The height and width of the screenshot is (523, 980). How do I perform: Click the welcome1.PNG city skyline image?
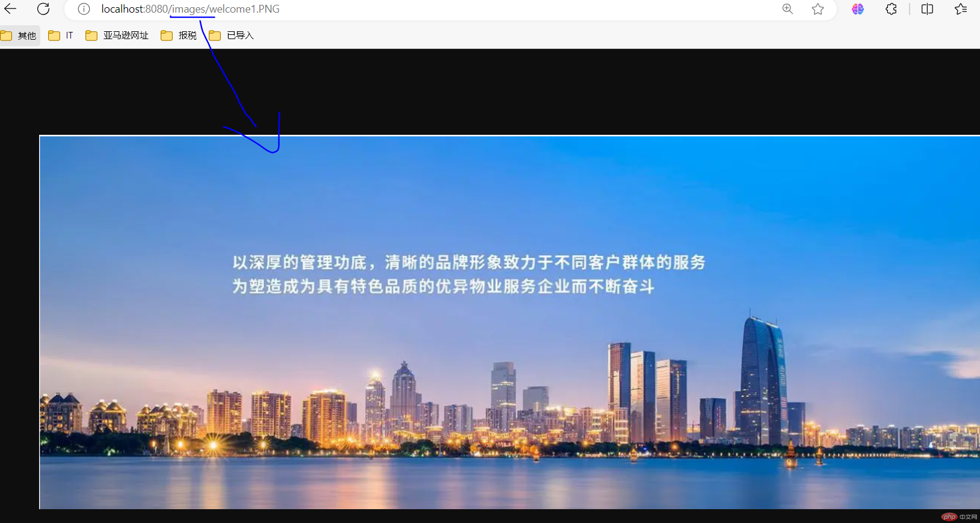coord(510,323)
